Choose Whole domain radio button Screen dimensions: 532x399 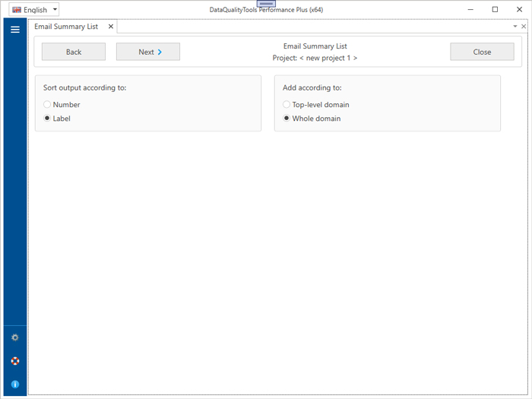click(x=287, y=119)
